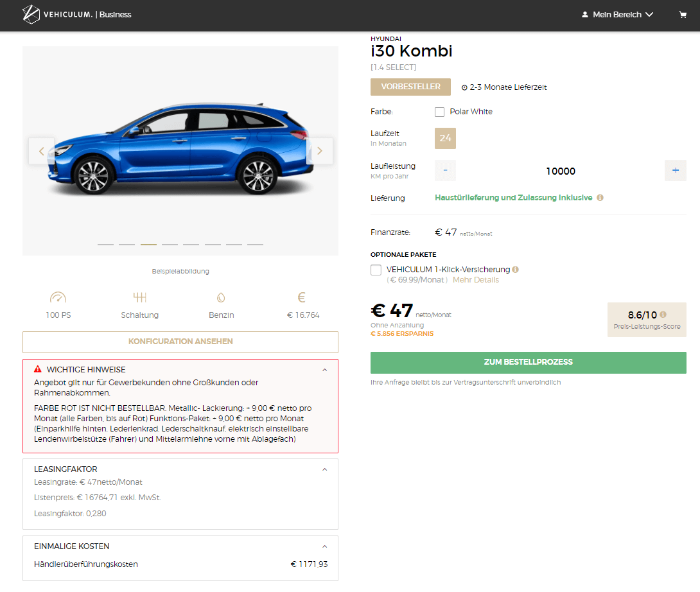The image size is (700, 592).
Task: Show info for Preis-Leistungs-Score
Action: [663, 315]
